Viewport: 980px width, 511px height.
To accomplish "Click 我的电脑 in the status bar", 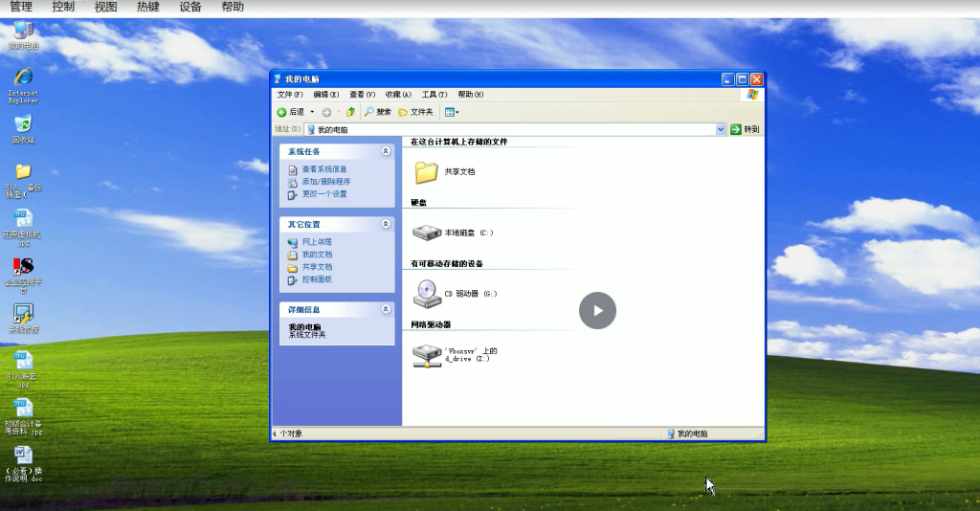I will tap(687, 433).
